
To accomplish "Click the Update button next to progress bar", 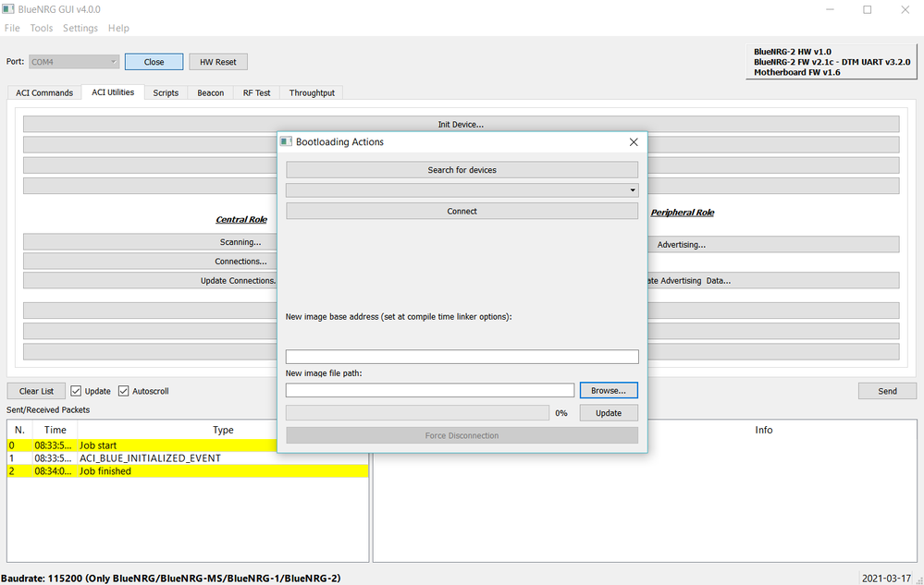I will point(609,413).
